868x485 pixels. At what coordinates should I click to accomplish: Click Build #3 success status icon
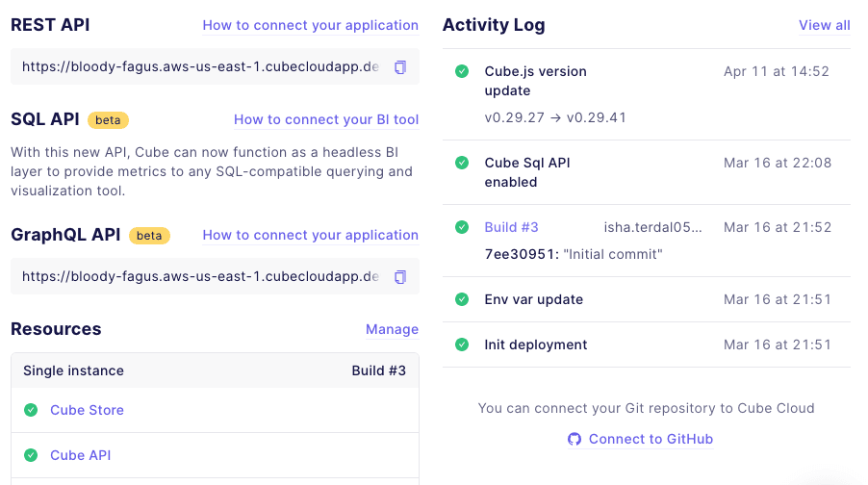point(462,227)
